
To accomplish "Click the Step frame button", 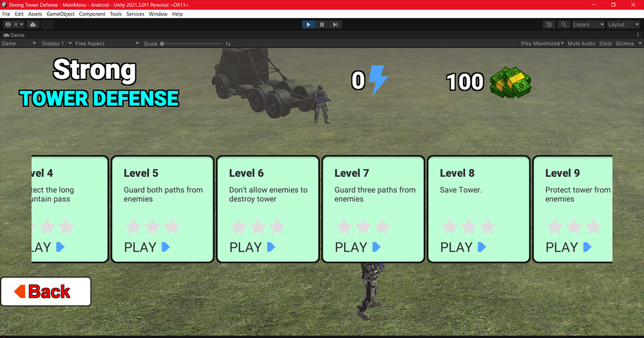I will coord(335,25).
